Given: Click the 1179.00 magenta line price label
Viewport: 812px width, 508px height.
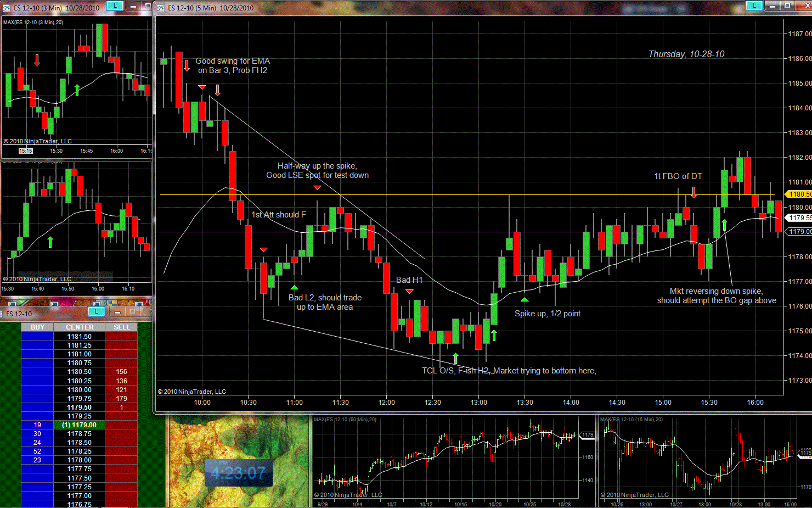Looking at the screenshot, I should click(x=799, y=231).
